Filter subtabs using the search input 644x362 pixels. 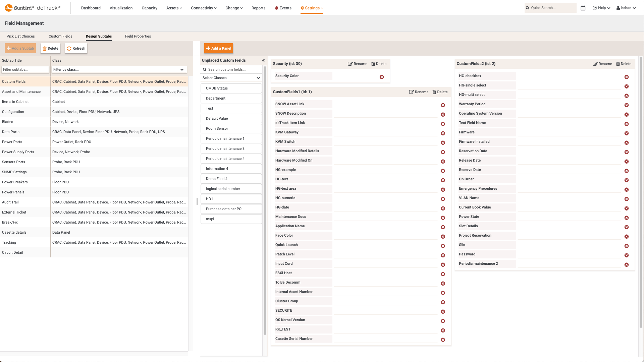25,69
